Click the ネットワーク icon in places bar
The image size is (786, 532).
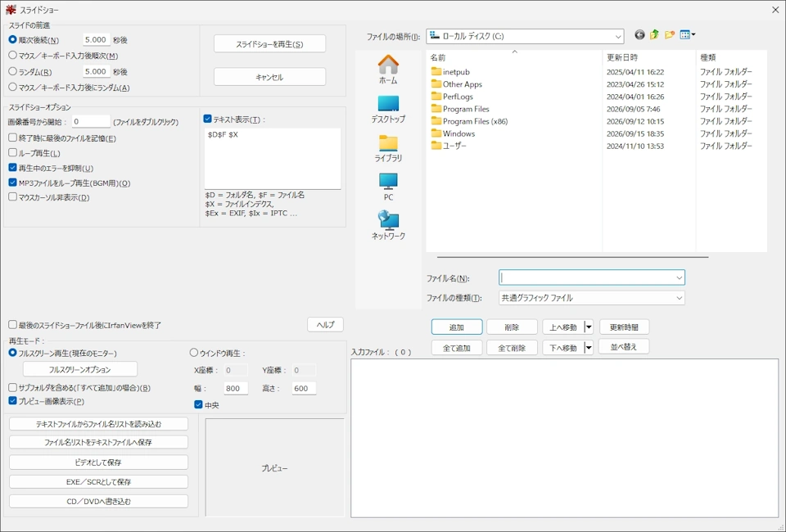pyautogui.click(x=388, y=225)
